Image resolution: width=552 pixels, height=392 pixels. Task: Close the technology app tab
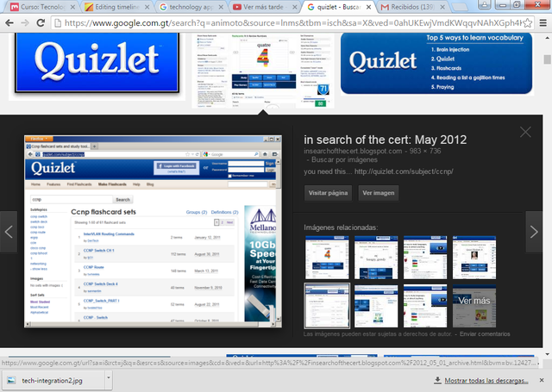coord(221,7)
